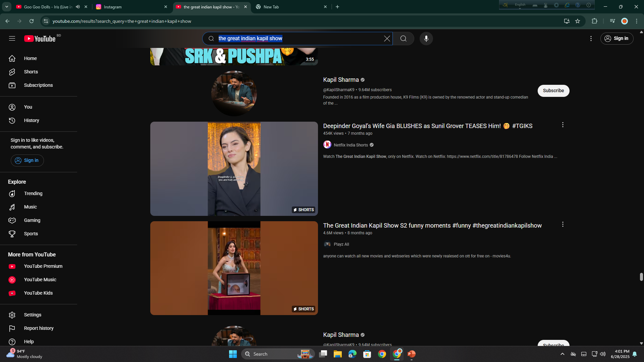Open Chrome three-dot menu
The width and height of the screenshot is (644, 362).
point(637,21)
